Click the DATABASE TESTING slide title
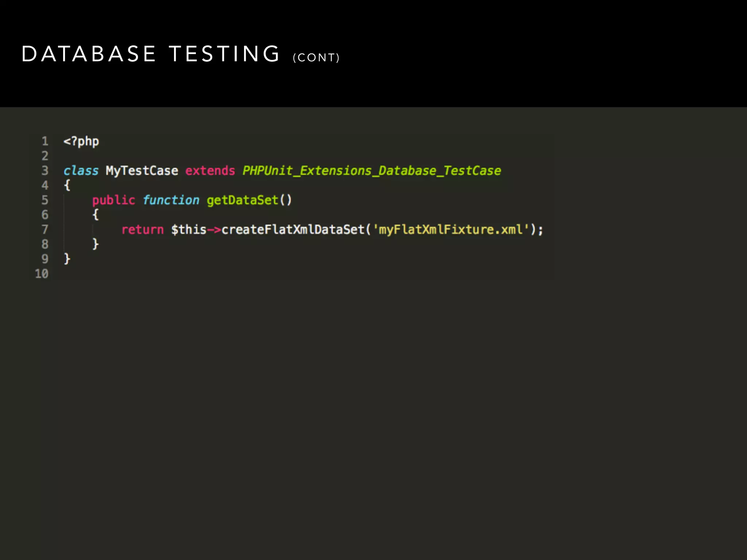747x560 pixels. coord(150,54)
